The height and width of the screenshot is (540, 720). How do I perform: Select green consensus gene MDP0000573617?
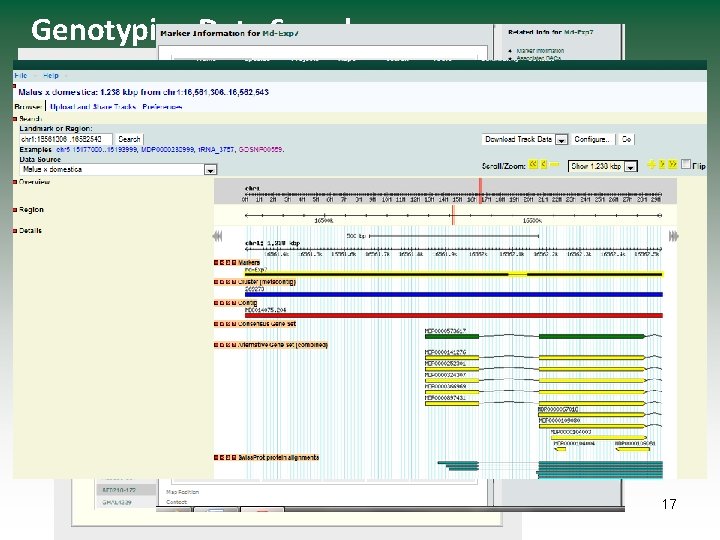click(x=543, y=336)
